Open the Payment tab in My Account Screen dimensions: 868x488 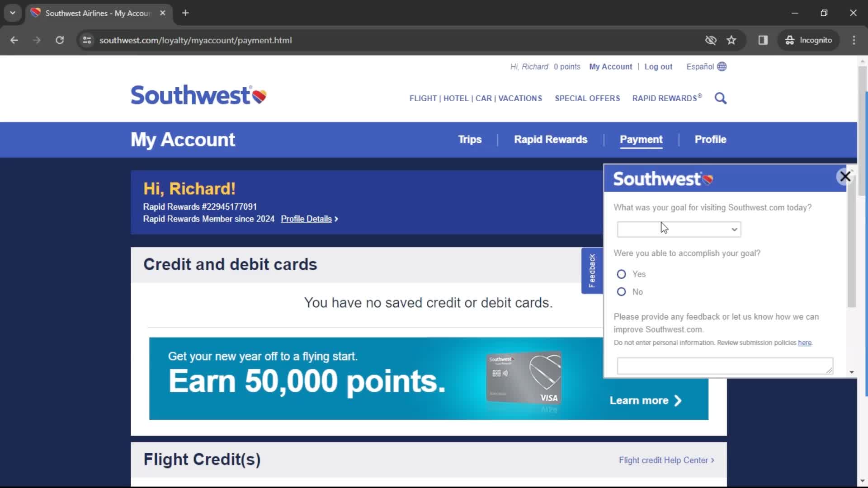pos(642,140)
